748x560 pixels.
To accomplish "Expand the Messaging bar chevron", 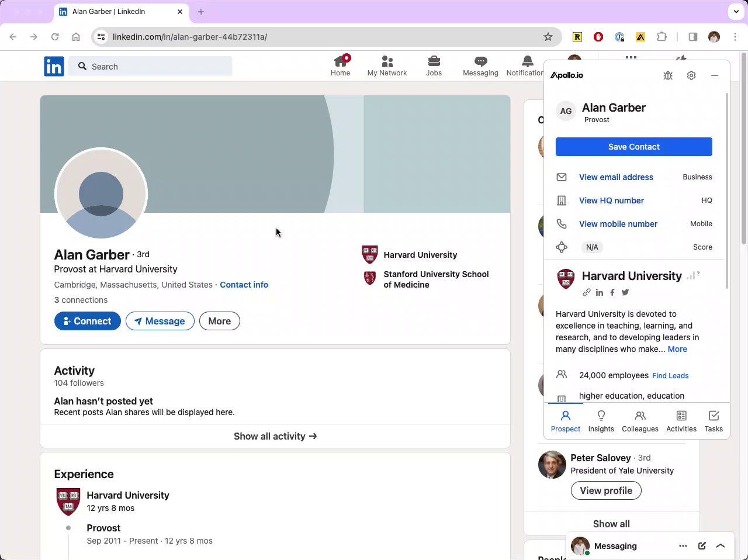I will pyautogui.click(x=721, y=546).
